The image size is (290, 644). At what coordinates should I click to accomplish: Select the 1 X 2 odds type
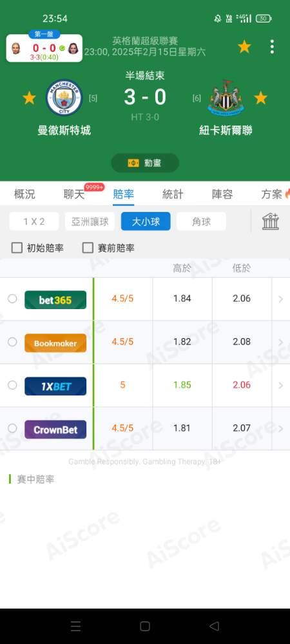pyautogui.click(x=34, y=222)
